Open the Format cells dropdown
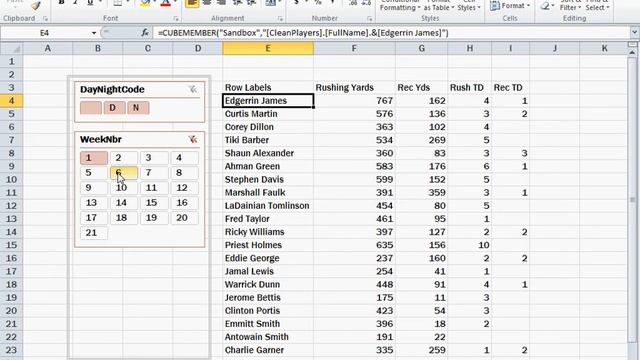640x360 pixels. [510, 6]
